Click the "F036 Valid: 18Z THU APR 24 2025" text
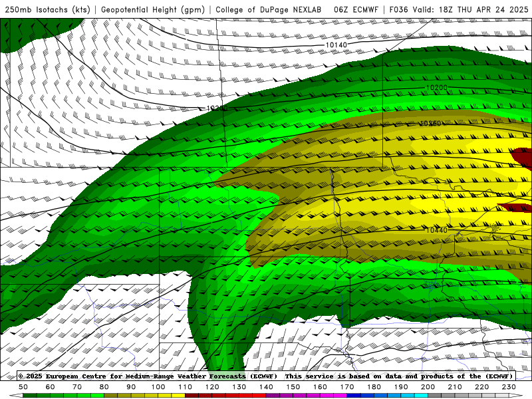 (459, 9)
